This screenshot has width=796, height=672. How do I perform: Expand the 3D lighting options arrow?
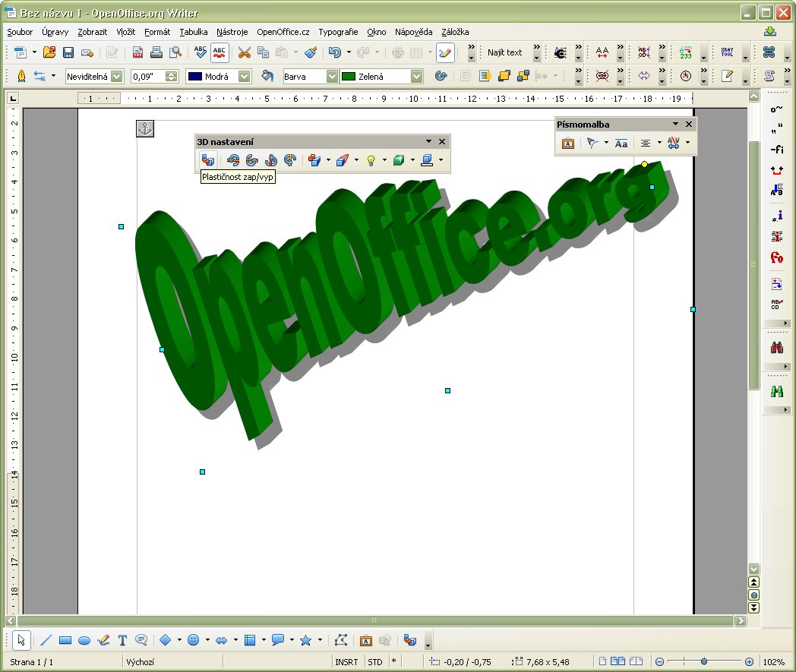coord(384,160)
